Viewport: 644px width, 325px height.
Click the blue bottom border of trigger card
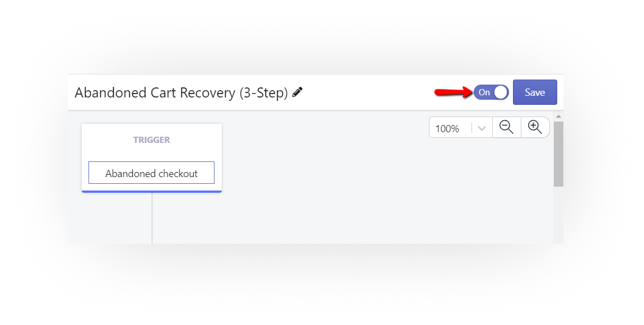[x=152, y=191]
